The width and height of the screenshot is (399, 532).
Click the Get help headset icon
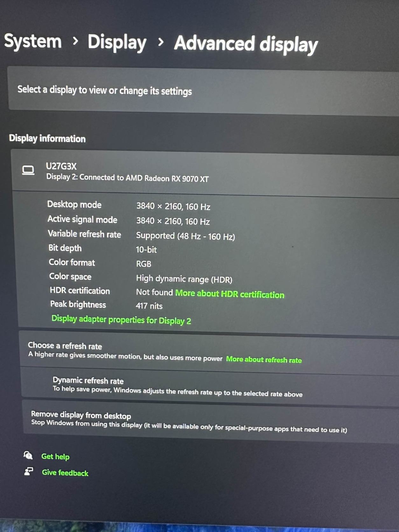pyautogui.click(x=28, y=455)
